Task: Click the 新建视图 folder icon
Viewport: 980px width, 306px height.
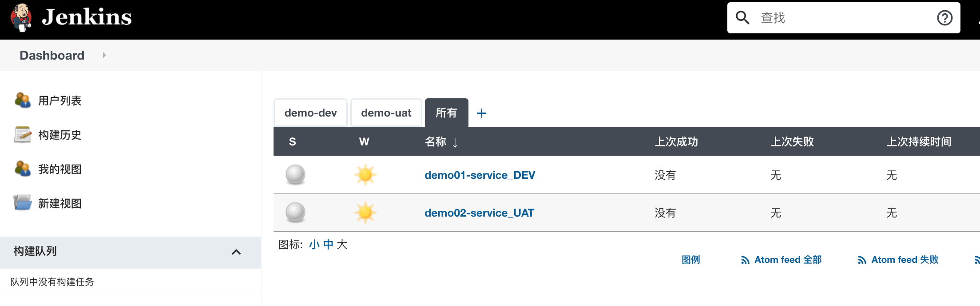Action: tap(23, 203)
